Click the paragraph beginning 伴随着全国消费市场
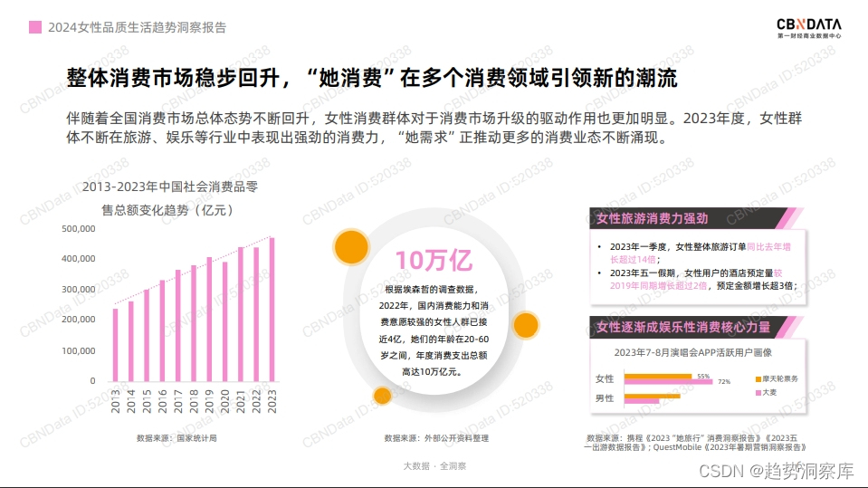868x488 pixels. (x=434, y=128)
